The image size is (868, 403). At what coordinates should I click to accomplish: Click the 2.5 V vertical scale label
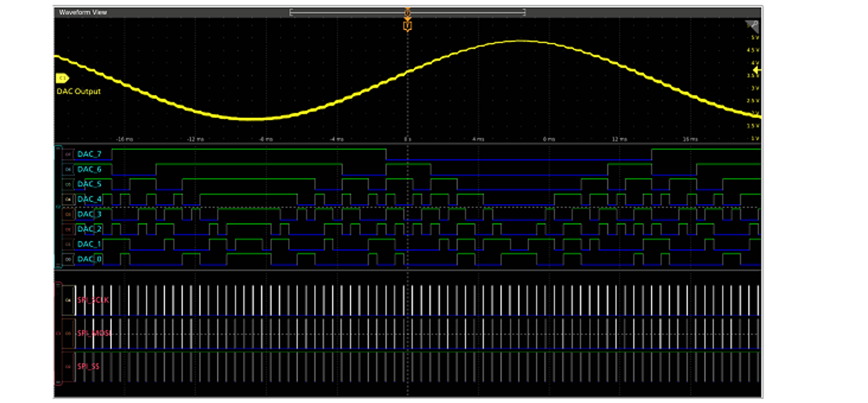753,100
